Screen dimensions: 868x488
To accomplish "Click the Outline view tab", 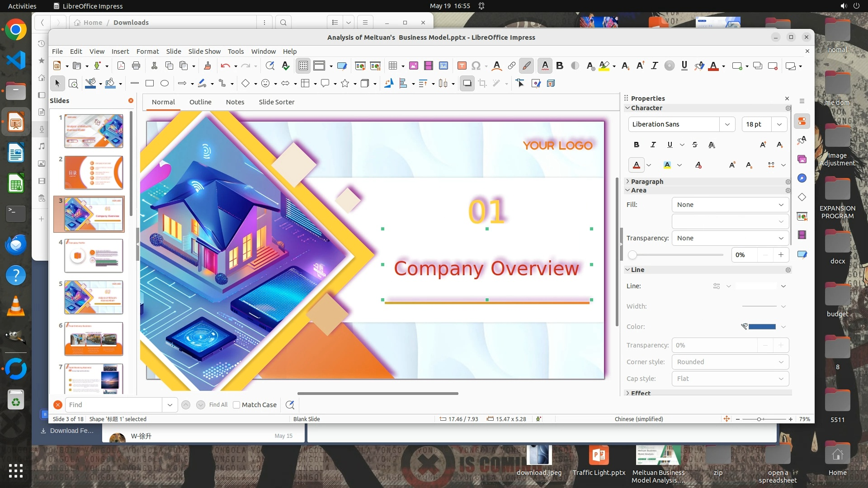I will point(200,102).
